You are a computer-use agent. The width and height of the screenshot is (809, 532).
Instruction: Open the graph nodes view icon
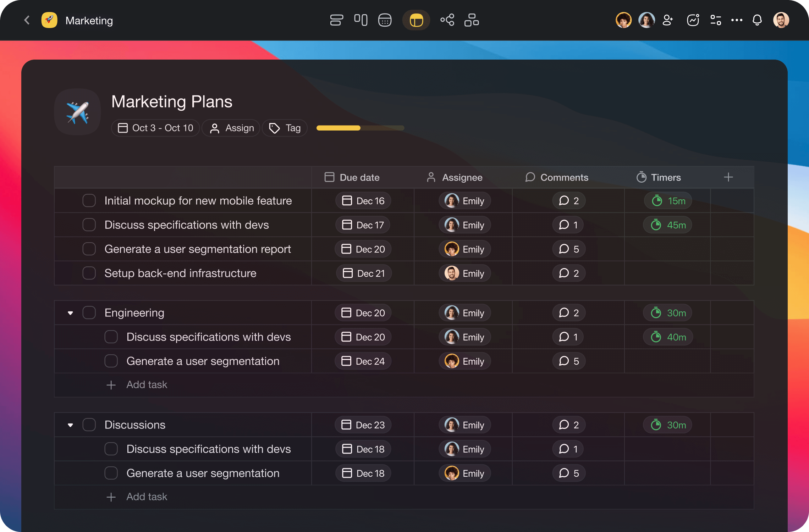[447, 20]
